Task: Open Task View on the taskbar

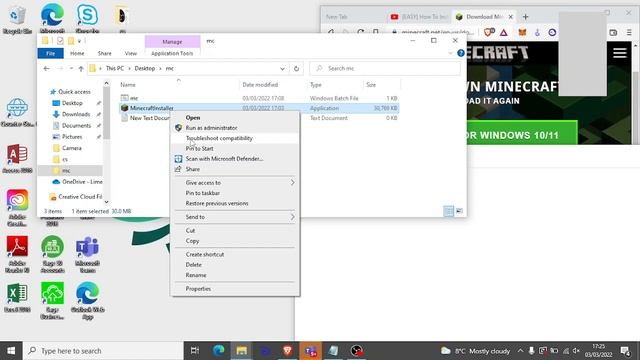Action: click(195, 351)
